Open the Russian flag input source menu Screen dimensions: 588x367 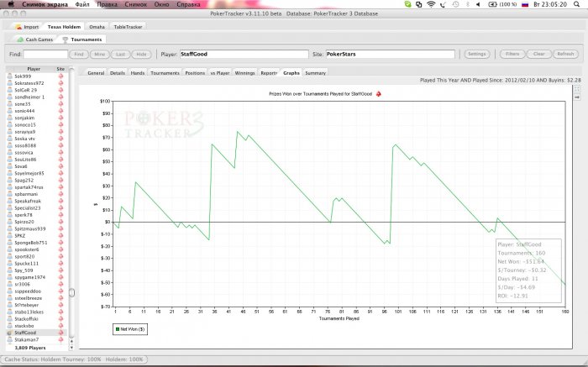[x=525, y=4]
